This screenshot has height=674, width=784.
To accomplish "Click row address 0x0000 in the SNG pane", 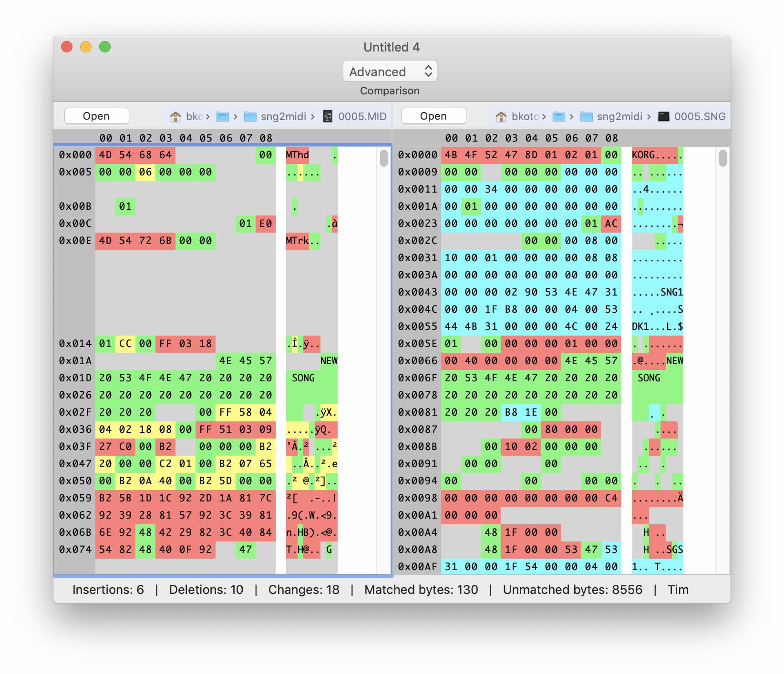I will [x=418, y=155].
